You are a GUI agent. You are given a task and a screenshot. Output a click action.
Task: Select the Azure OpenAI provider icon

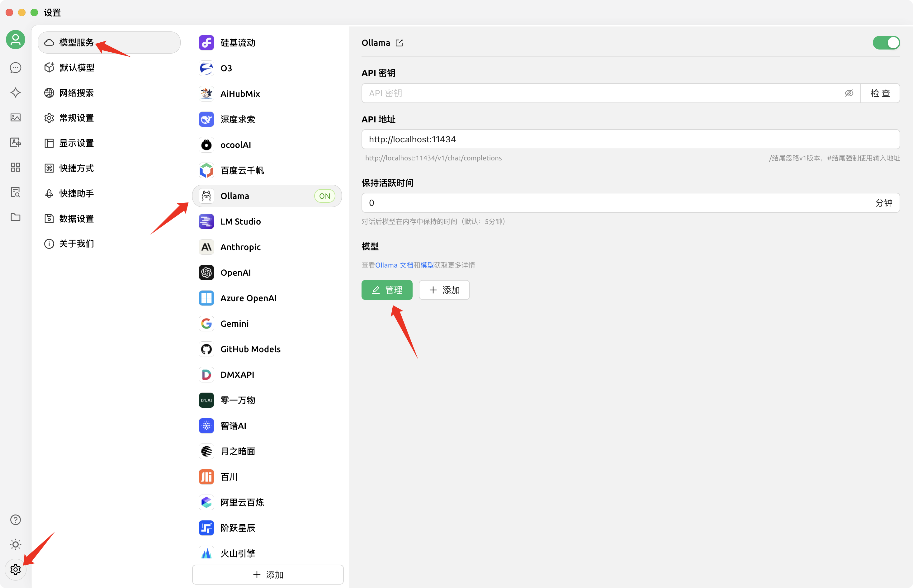[206, 298]
